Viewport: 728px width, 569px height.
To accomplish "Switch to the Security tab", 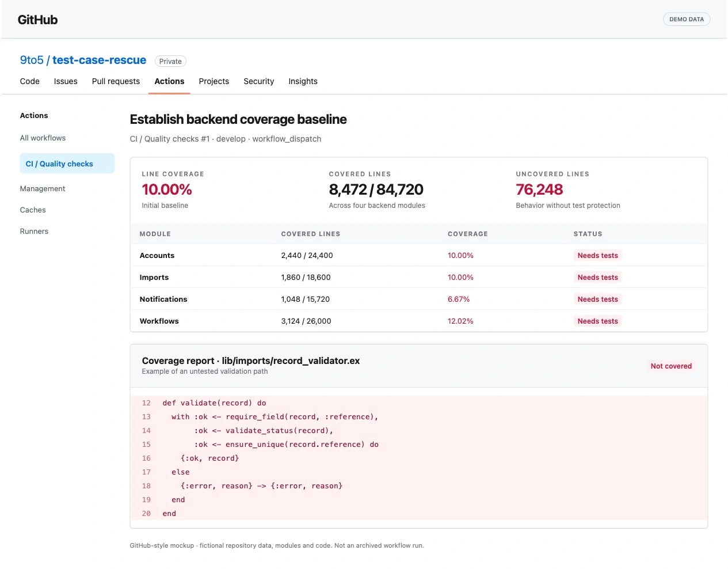I will click(259, 81).
